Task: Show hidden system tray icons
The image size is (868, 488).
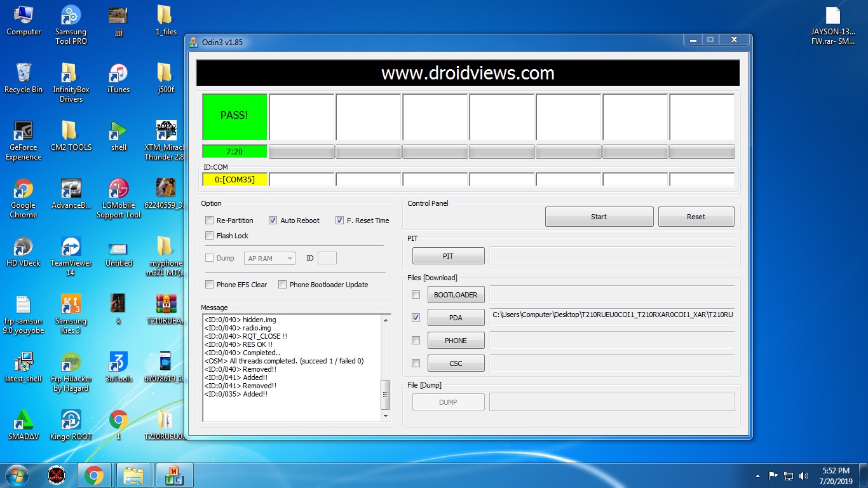Action: click(x=757, y=475)
